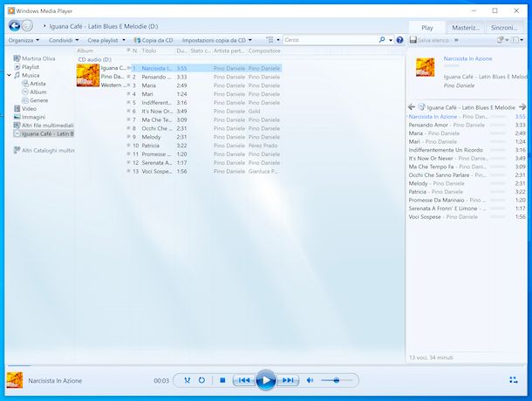Mute the volume speaker icon
The height and width of the screenshot is (401, 532).
pyautogui.click(x=310, y=380)
